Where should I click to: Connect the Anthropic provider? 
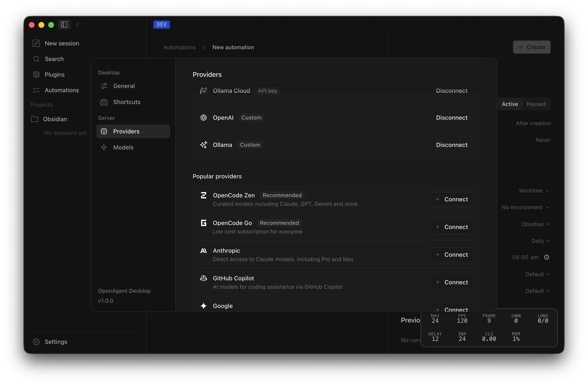(452, 255)
